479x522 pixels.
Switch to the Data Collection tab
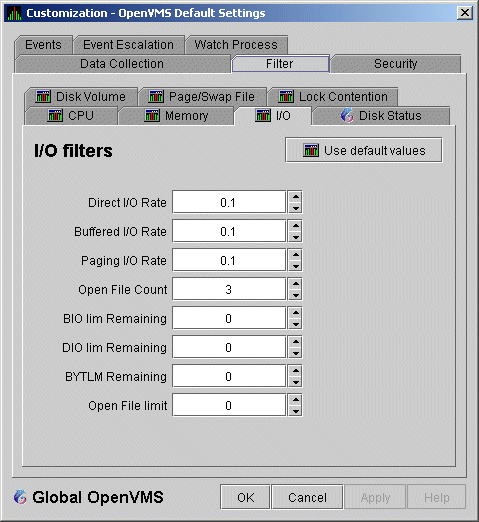point(122,64)
